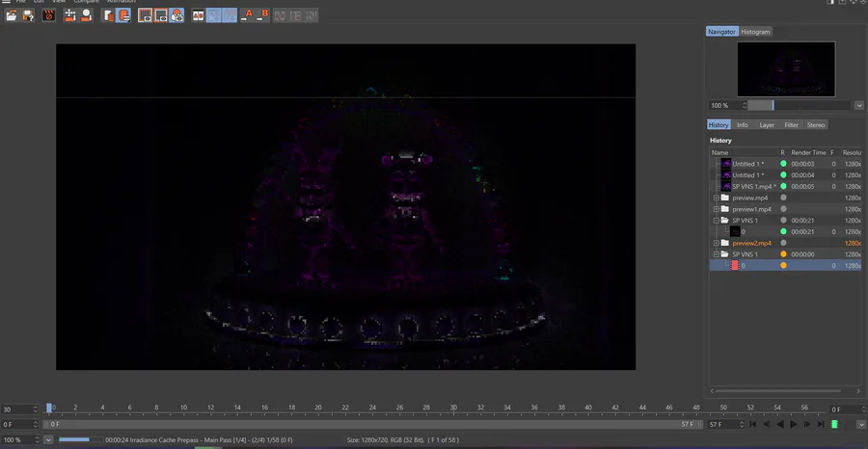Open the dropdown beside the Navigator zoom slider
The width and height of the screenshot is (868, 449).
[859, 105]
